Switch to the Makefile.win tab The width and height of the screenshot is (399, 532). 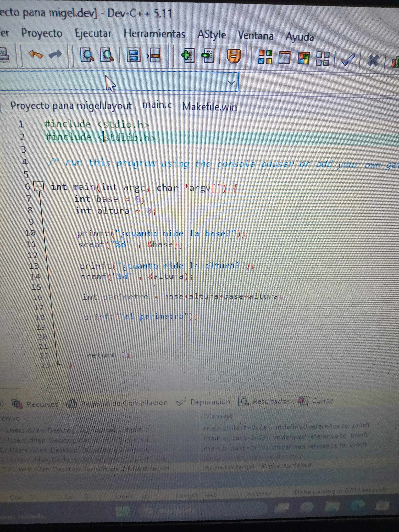[x=209, y=107]
